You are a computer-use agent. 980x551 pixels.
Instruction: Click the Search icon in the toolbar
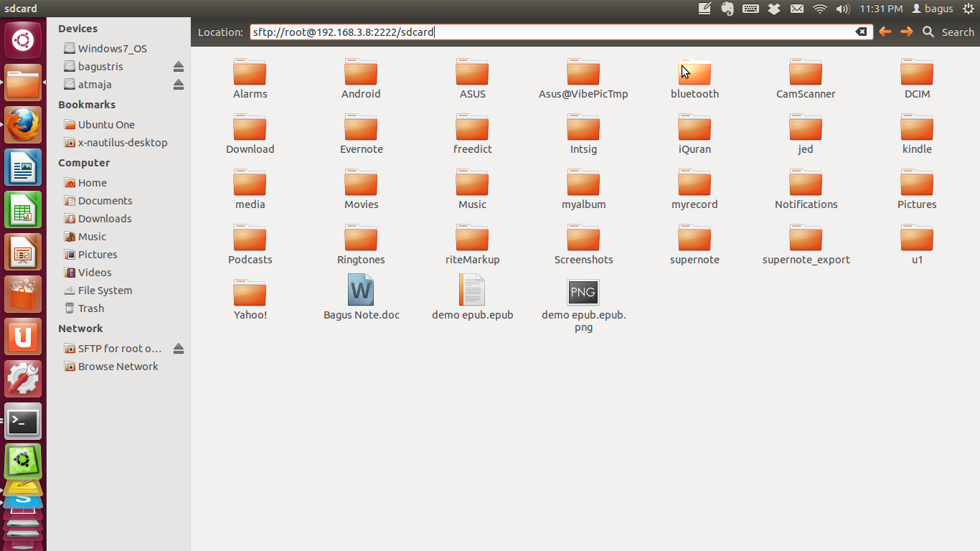tap(928, 32)
